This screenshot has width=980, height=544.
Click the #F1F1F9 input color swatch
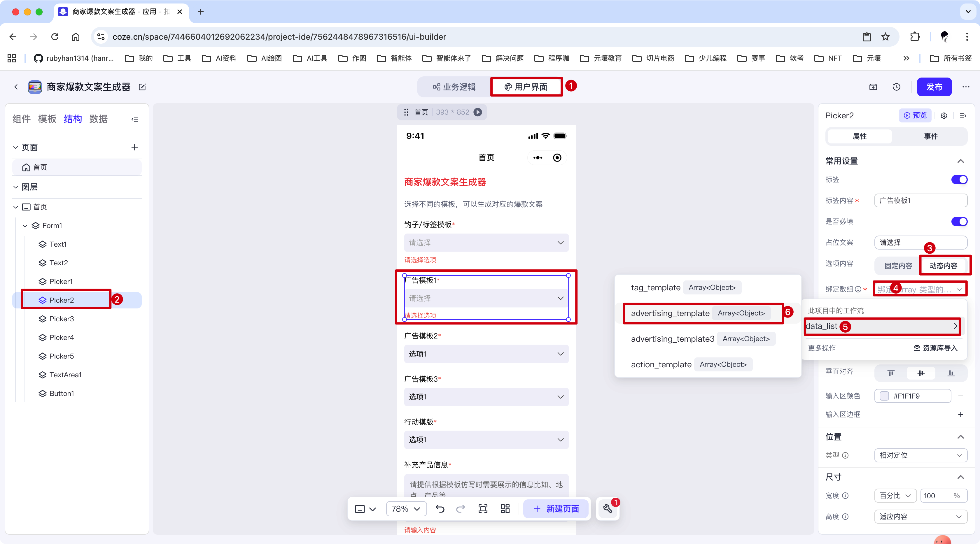[x=885, y=396]
